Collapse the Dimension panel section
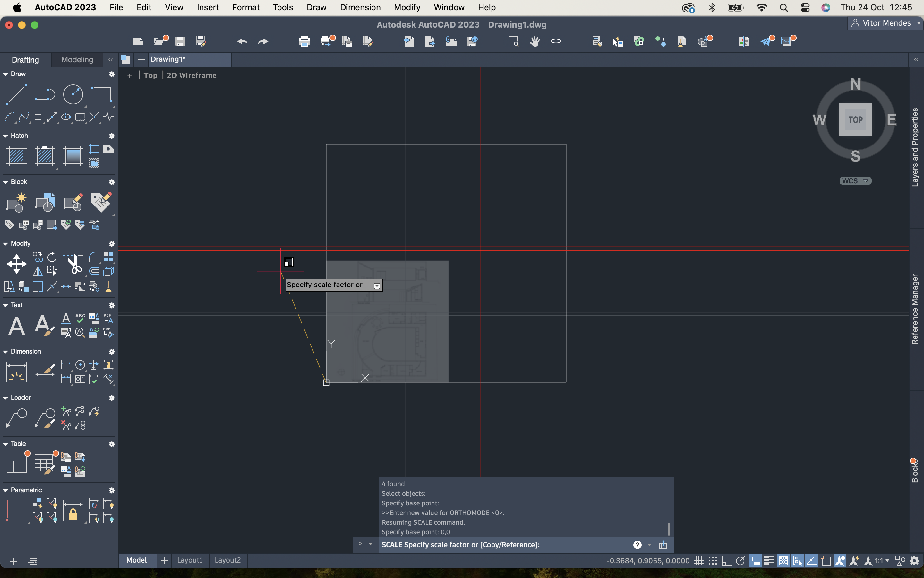 click(x=5, y=352)
